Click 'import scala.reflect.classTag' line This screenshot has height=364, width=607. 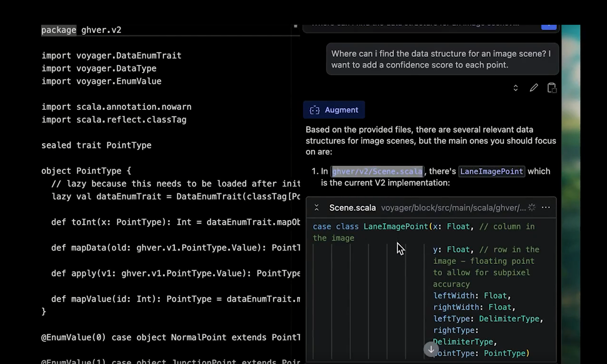(114, 120)
